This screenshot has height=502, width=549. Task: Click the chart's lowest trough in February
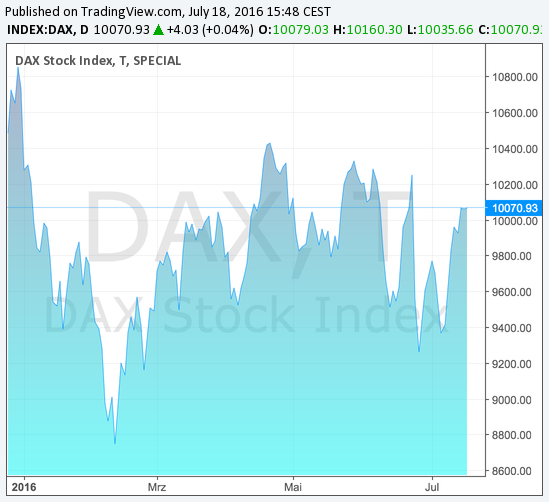tap(115, 442)
